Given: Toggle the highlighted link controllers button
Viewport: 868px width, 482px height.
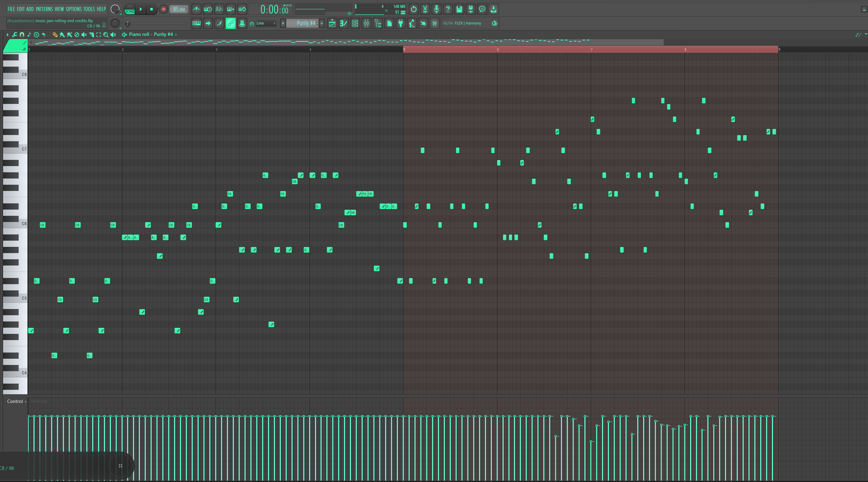Looking at the screenshot, I should 231,23.
